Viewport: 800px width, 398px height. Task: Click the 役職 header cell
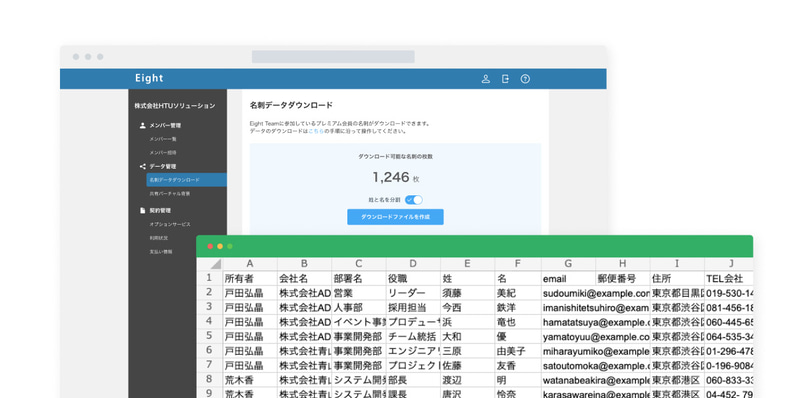tap(413, 279)
